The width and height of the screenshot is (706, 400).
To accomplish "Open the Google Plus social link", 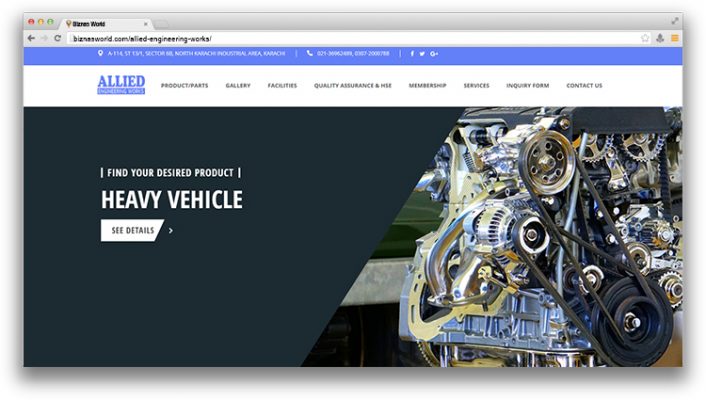I will [x=434, y=54].
